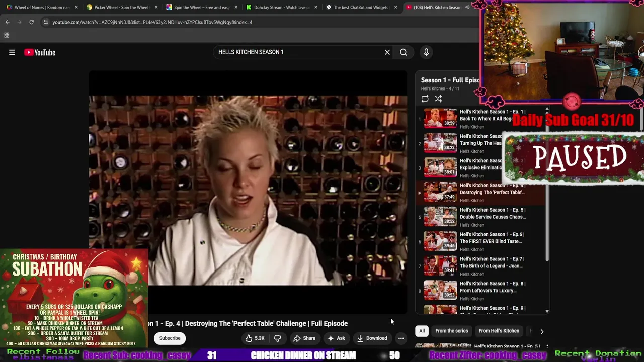The image size is (644, 362).
Task: Download the video
Action: (x=372, y=338)
